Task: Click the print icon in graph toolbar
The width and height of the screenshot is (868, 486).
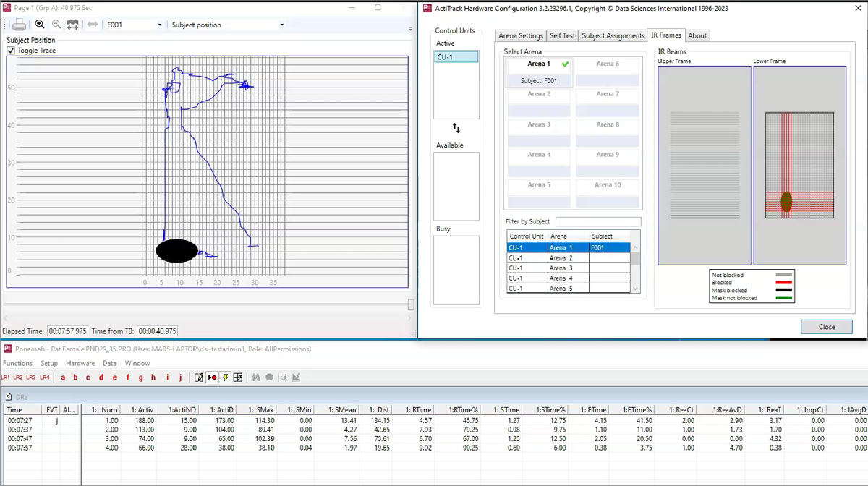Action: click(x=19, y=25)
